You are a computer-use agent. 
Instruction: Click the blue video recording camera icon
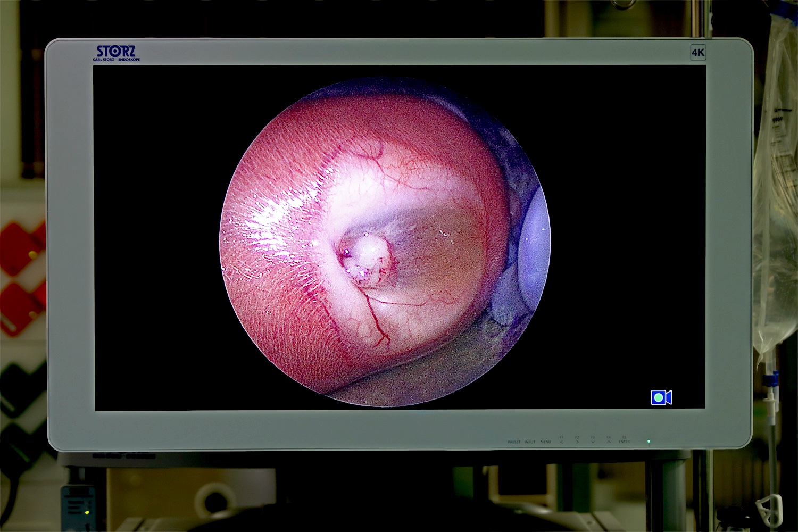pos(661,397)
